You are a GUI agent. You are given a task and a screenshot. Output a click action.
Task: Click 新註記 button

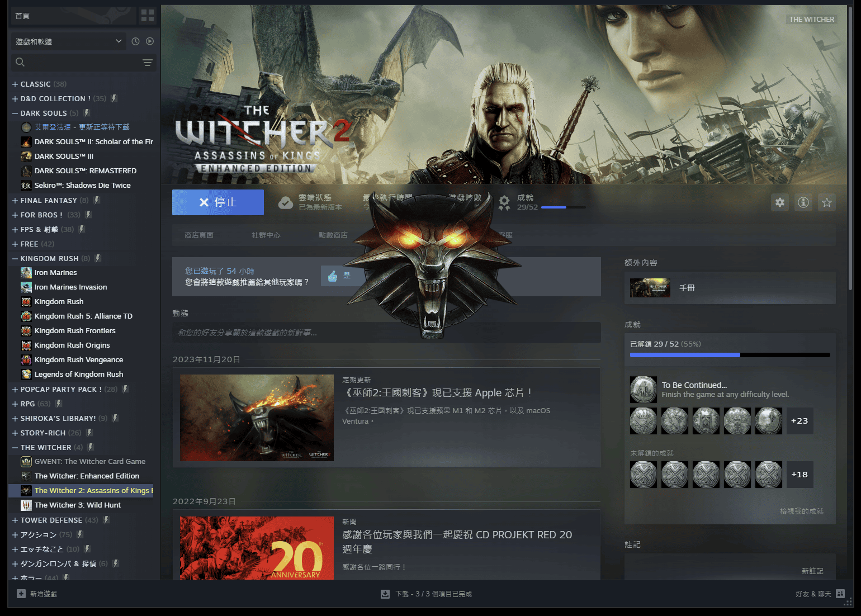(812, 571)
